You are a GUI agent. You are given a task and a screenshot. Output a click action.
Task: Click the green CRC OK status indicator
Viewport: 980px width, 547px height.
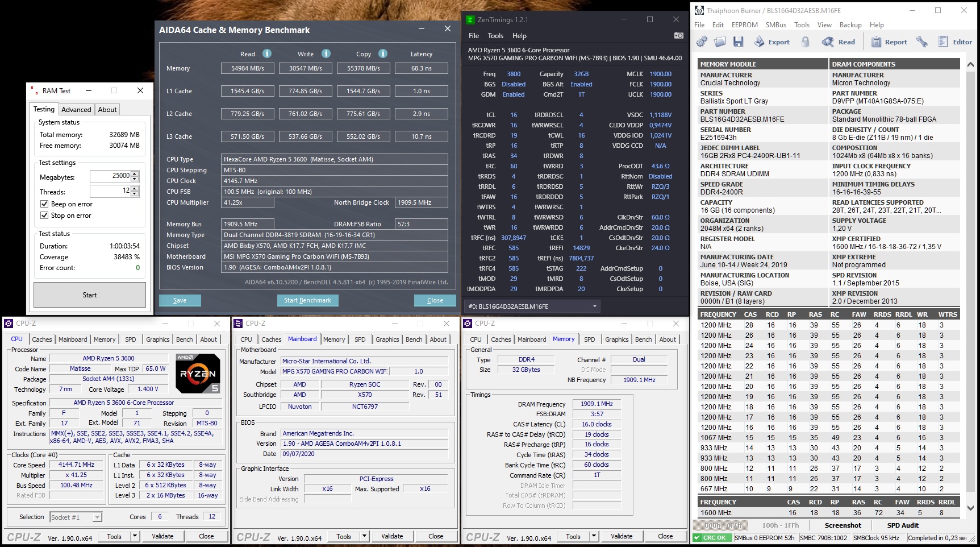[712, 537]
